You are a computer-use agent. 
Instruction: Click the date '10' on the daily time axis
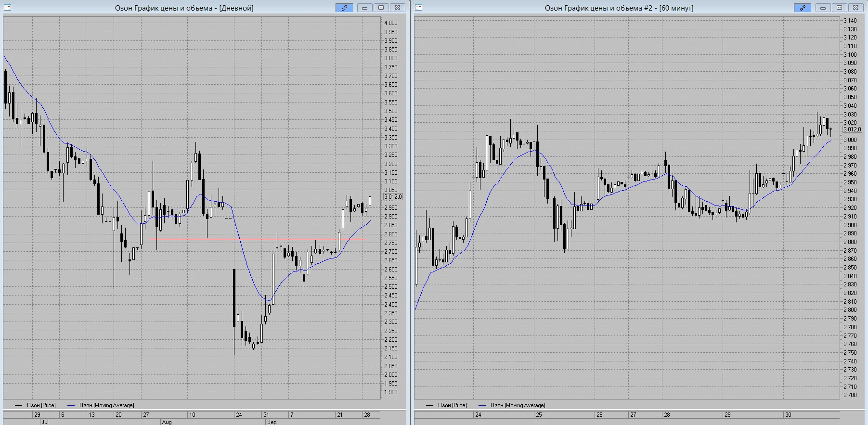(x=192, y=414)
